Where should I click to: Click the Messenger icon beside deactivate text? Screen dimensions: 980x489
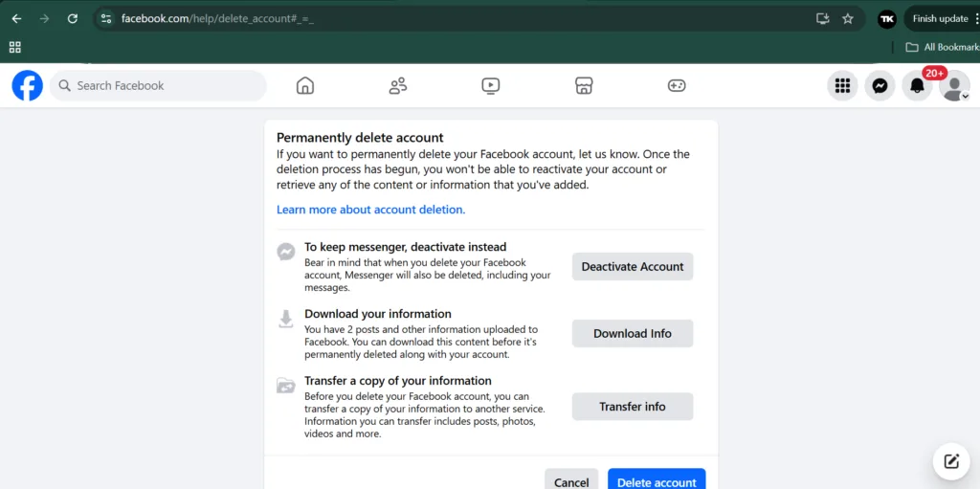[285, 252]
